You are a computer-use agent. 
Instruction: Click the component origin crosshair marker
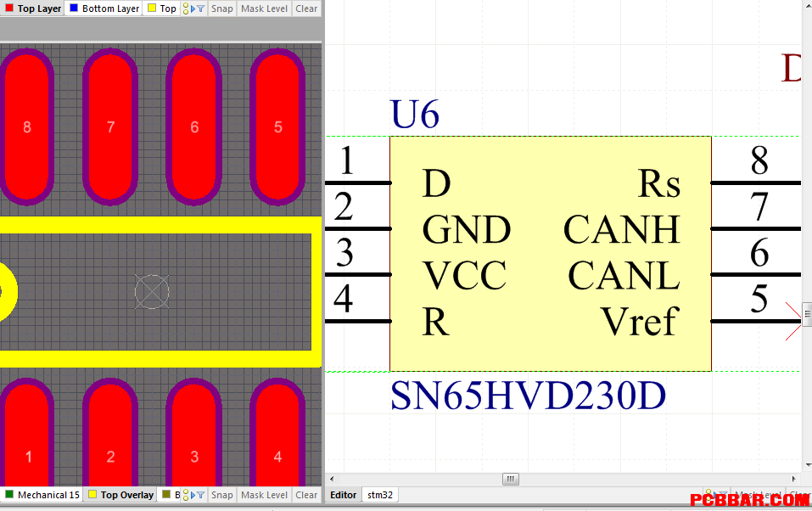pos(152,292)
